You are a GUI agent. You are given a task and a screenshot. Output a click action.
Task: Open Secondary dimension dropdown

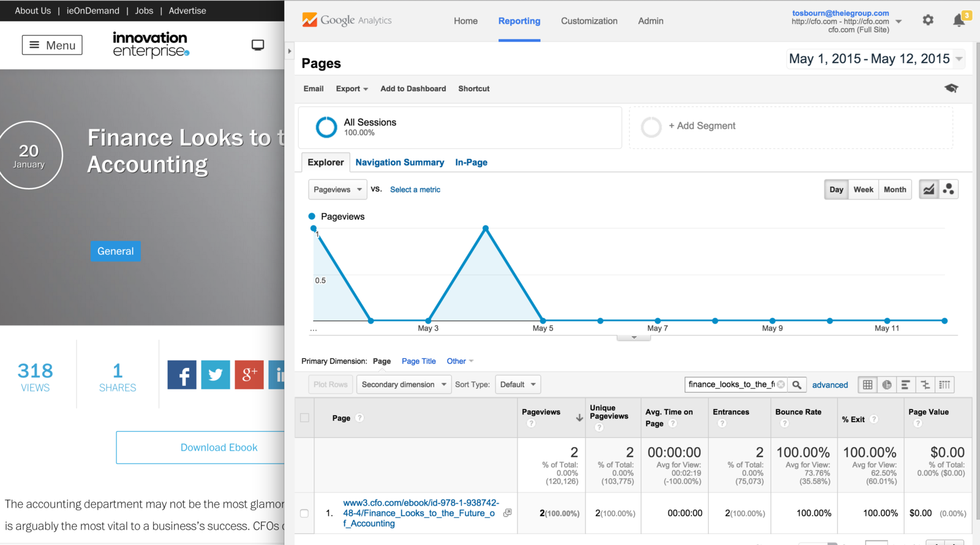[404, 385]
